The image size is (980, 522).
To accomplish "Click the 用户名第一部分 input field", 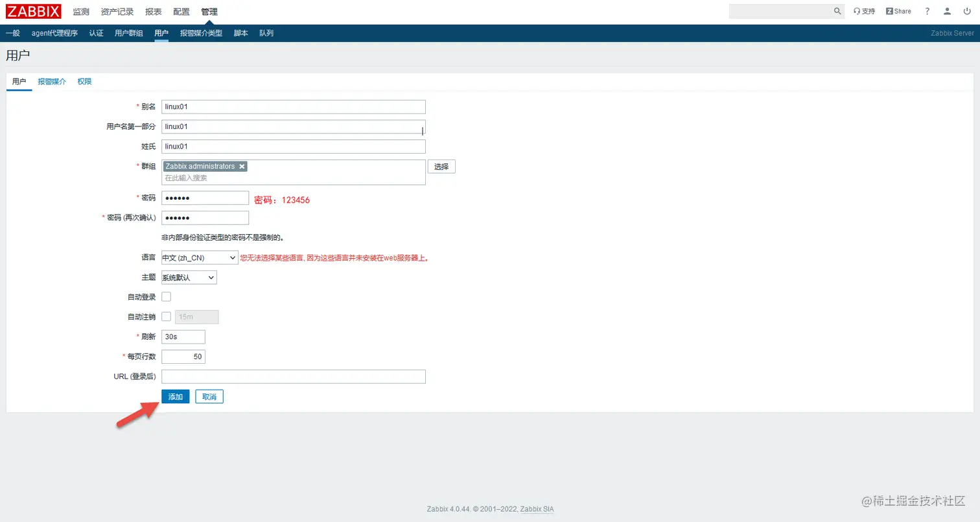I will tap(294, 126).
